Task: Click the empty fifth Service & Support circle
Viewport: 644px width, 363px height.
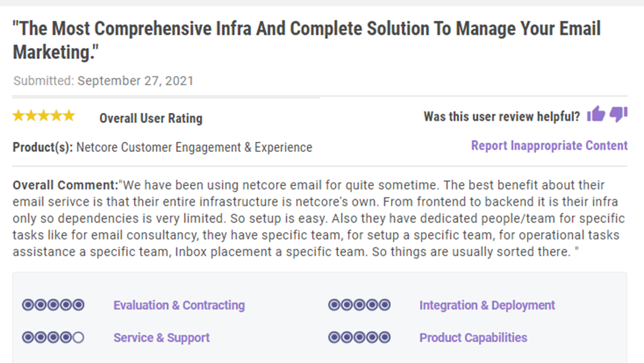Action: click(x=79, y=337)
